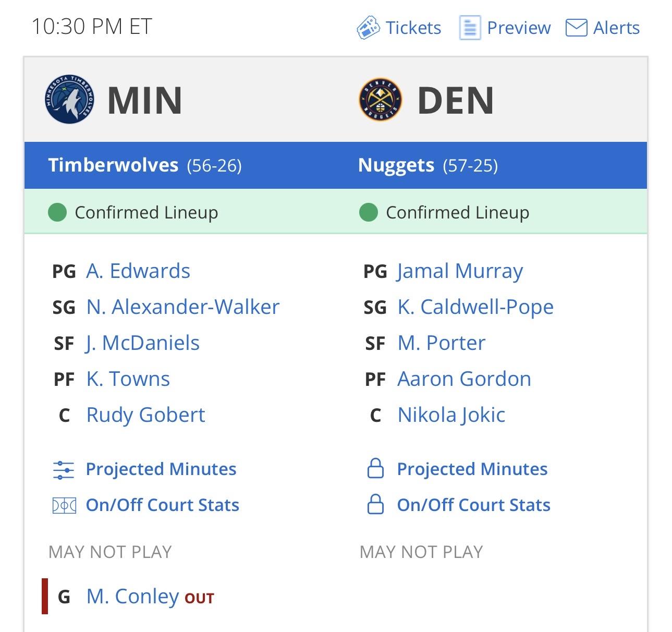
Task: Click the Minnesota Timberwolves logo
Action: [70, 99]
